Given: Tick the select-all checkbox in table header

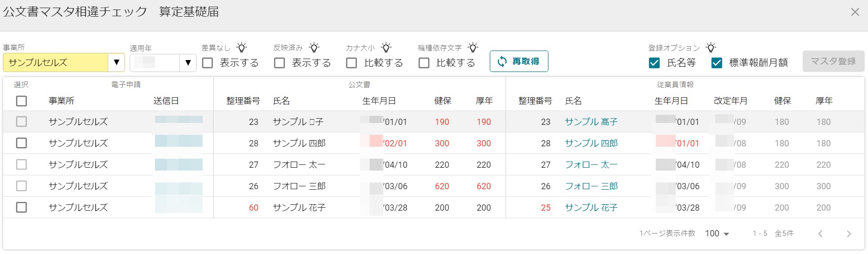Looking at the screenshot, I should coord(21,101).
